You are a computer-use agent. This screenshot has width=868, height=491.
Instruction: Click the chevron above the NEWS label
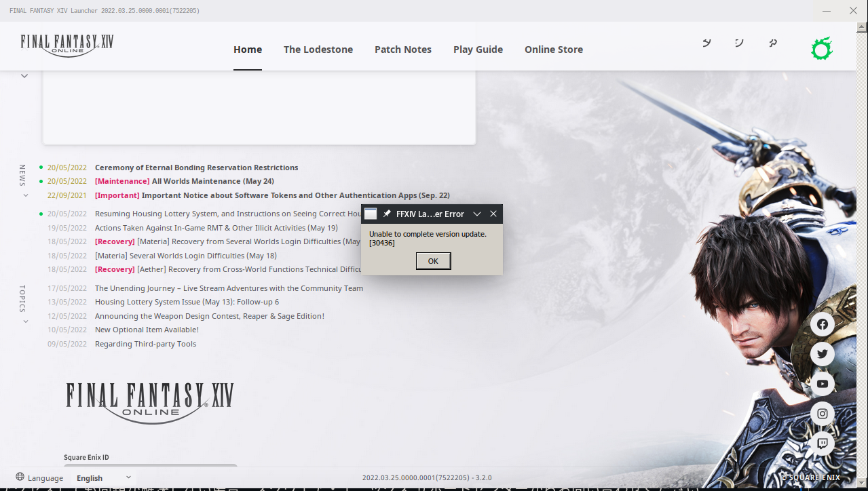(24, 76)
